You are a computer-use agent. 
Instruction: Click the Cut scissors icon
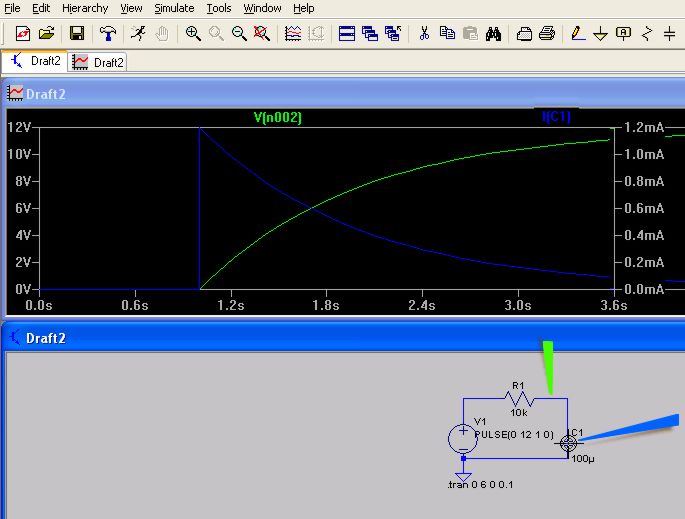pyautogui.click(x=424, y=33)
